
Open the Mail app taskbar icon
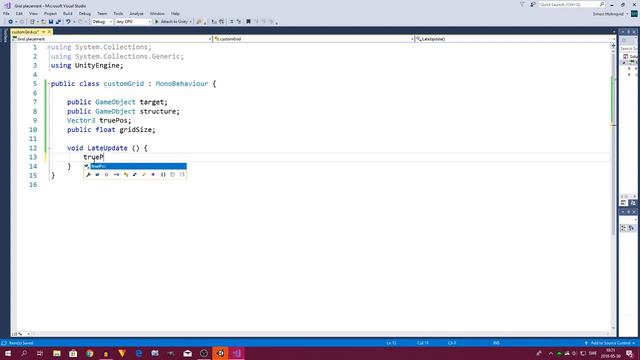coord(188,353)
